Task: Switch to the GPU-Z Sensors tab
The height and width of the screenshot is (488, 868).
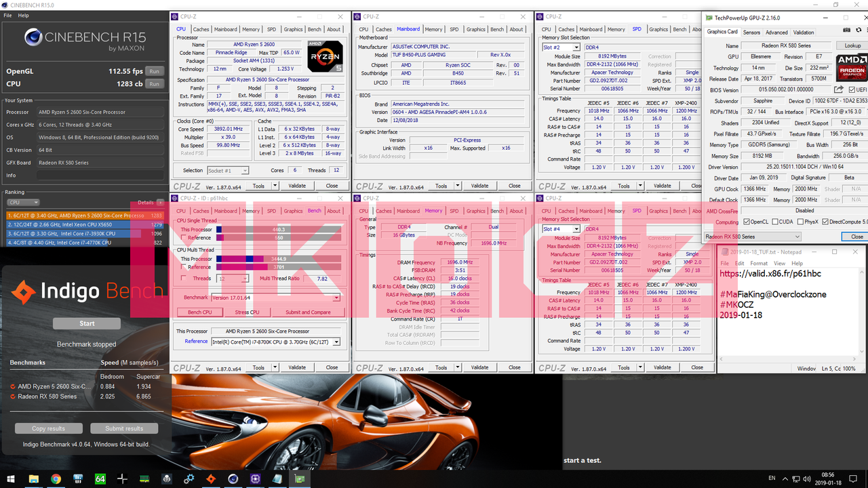Action: pos(751,32)
